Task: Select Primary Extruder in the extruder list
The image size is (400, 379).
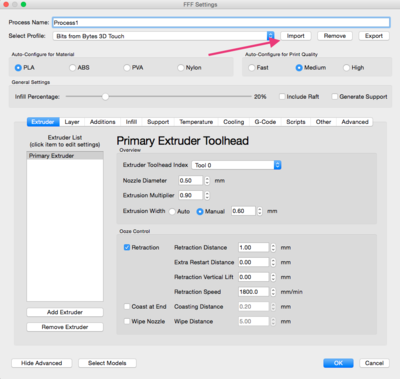Action: 65,156
